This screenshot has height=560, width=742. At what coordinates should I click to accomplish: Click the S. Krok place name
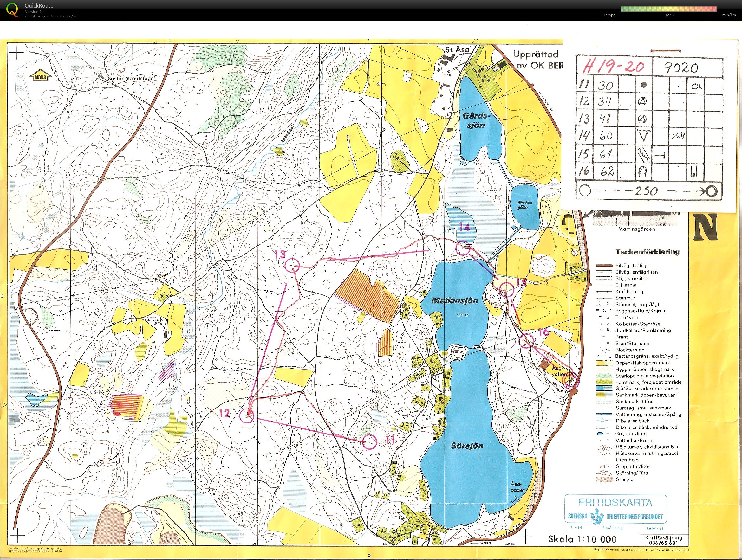(155, 319)
